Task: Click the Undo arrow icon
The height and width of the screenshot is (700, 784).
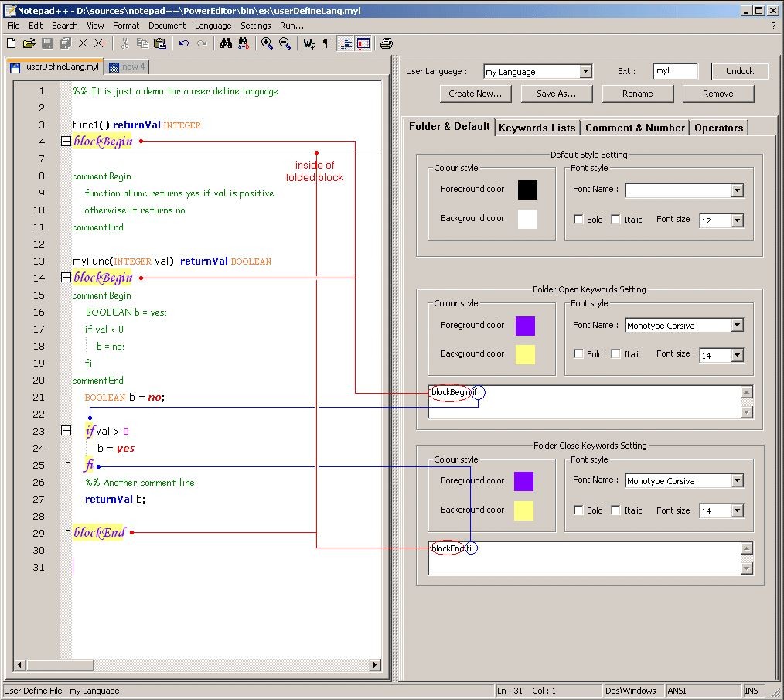Action: (183, 43)
